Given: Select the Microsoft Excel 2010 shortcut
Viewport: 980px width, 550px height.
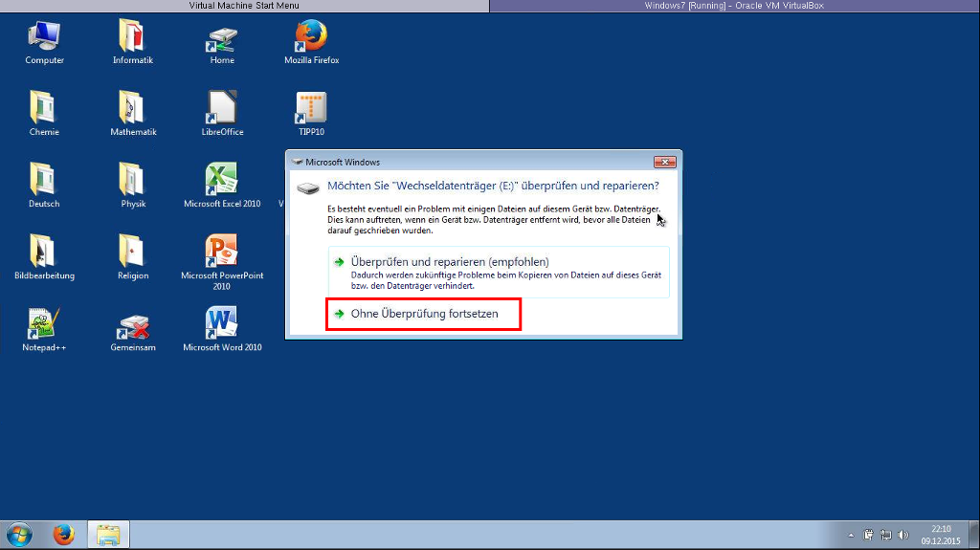Looking at the screenshot, I should click(x=222, y=183).
